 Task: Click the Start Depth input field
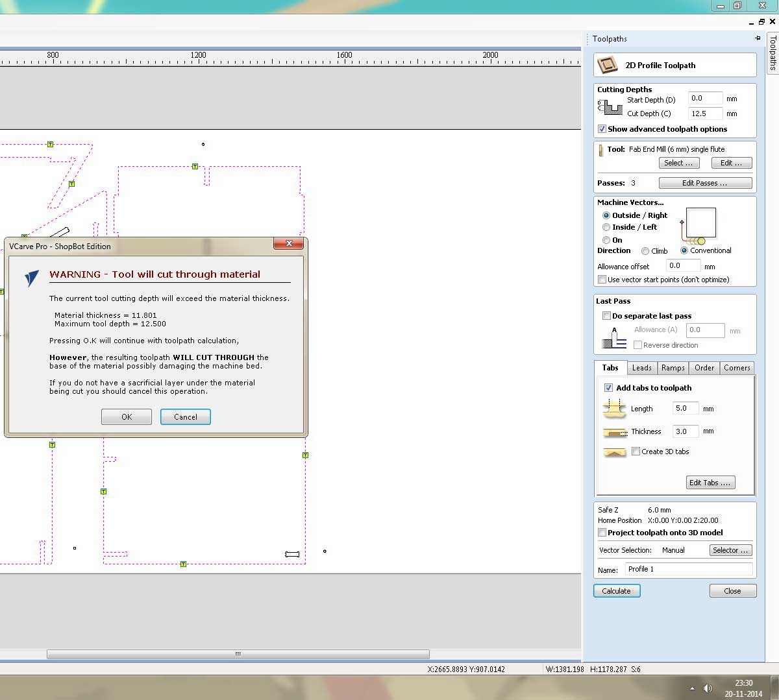tap(705, 99)
